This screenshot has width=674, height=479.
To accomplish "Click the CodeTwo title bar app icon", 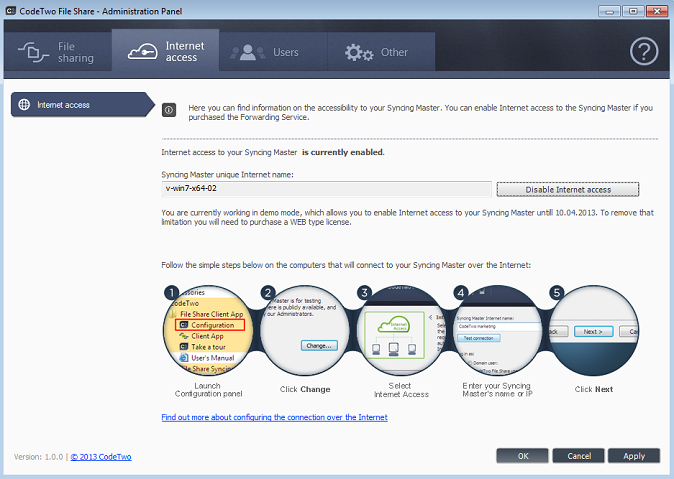I will coord(11,11).
